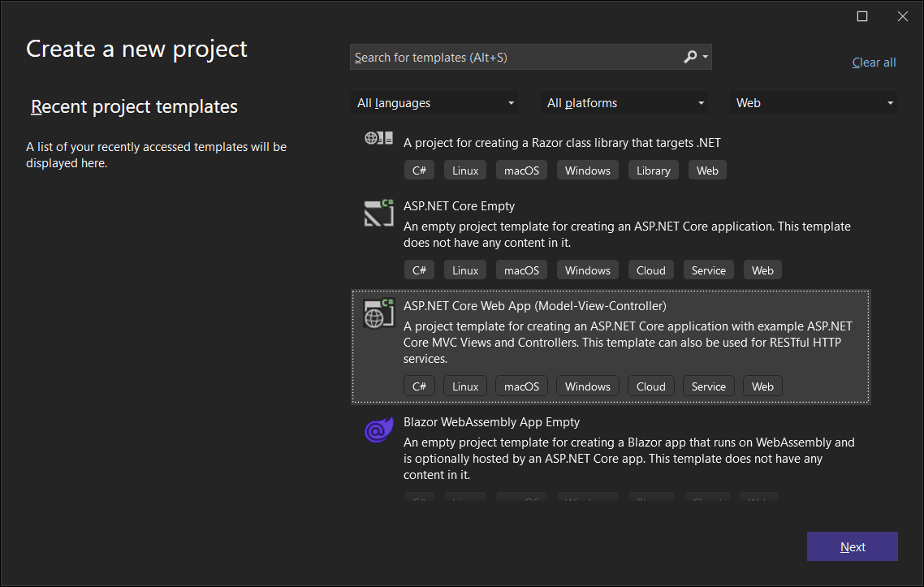Image resolution: width=924 pixels, height=587 pixels.
Task: Click the macOS tag on the MVC template
Action: [521, 386]
